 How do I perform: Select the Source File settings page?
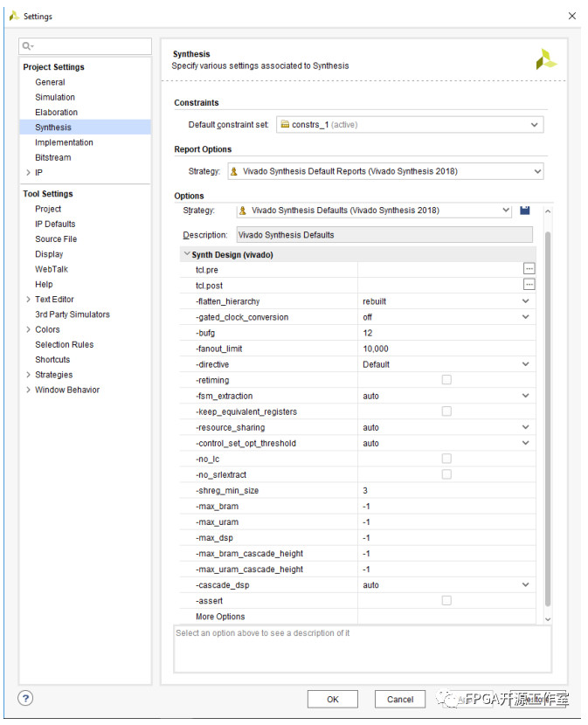click(x=56, y=239)
